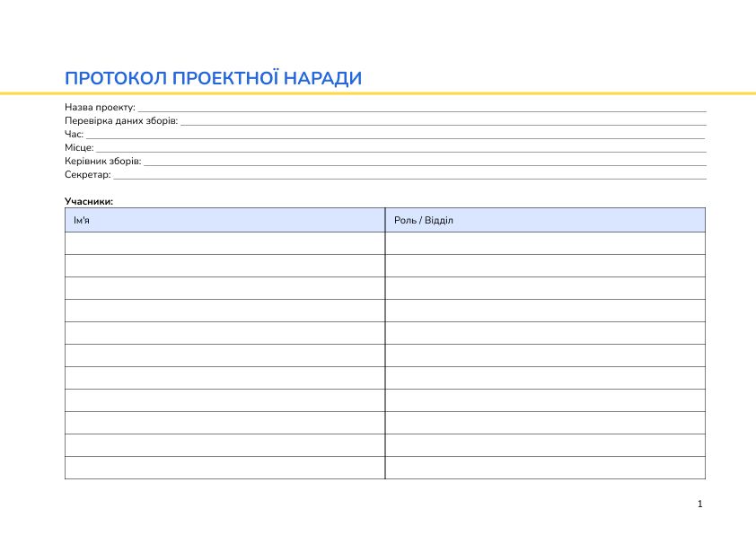Click the third cell in Роль / Відділ column
756x535 pixels.
pos(546,287)
